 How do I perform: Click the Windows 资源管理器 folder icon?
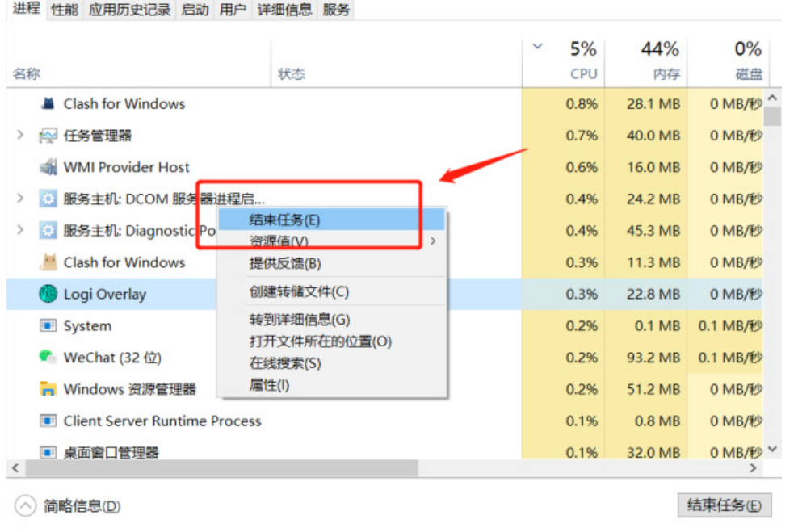(48, 389)
